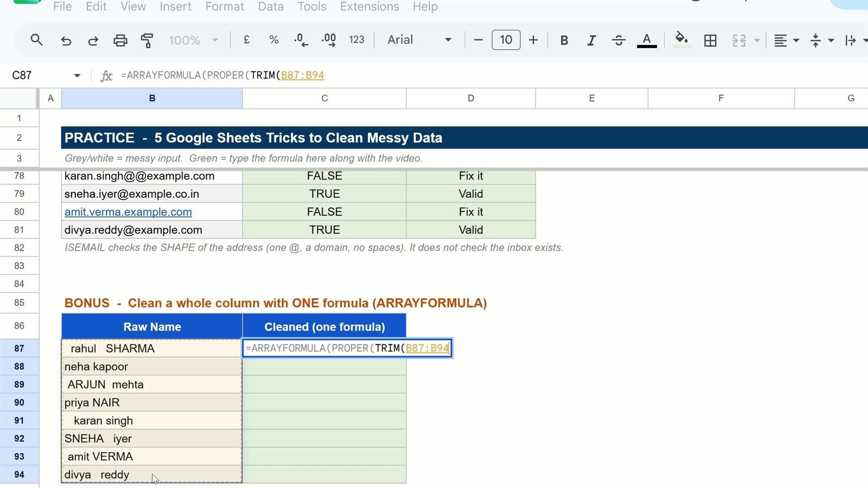Toggle italic formatting
Screen dimensions: 868x488
click(591, 40)
